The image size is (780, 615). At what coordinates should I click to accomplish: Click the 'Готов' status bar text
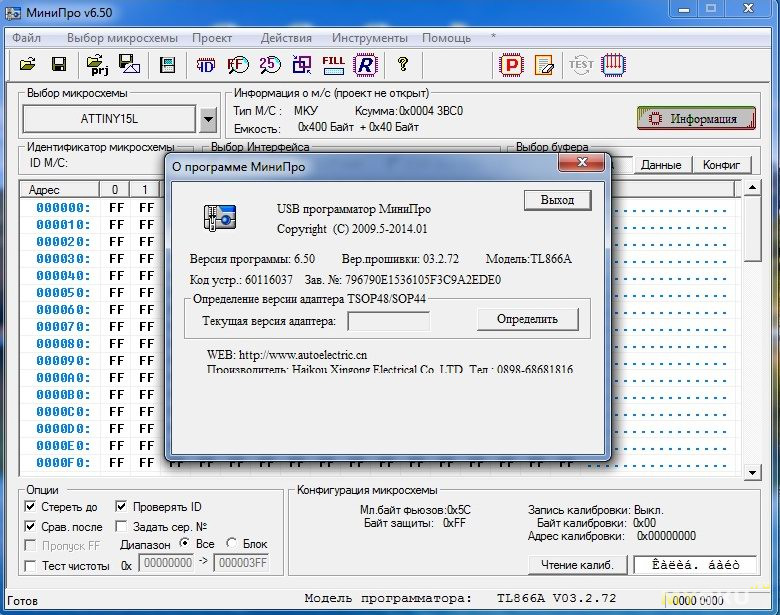(22, 601)
